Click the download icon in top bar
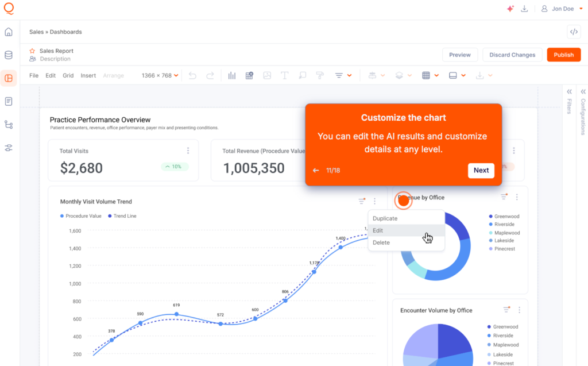588x366 pixels. (524, 9)
